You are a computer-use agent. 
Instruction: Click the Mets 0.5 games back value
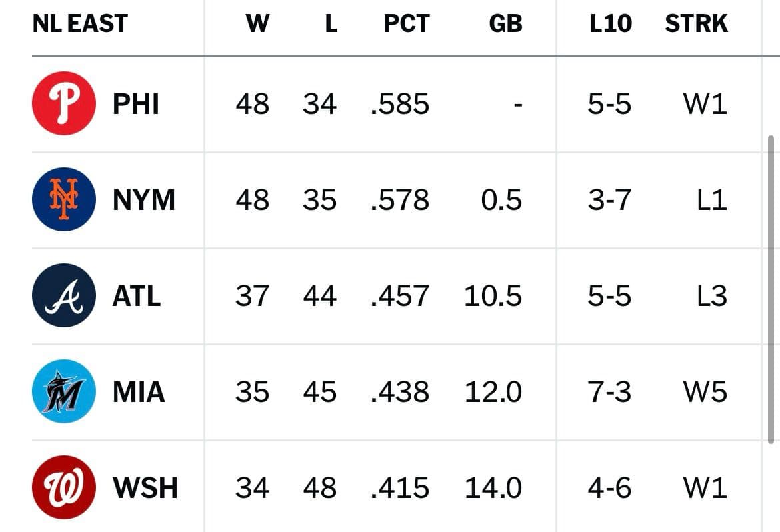[x=501, y=200]
